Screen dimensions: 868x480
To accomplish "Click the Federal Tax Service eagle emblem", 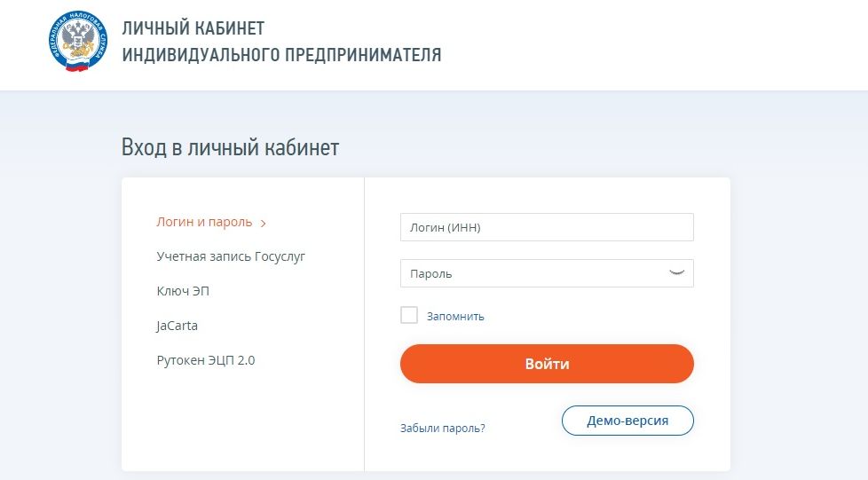I will pos(77,42).
